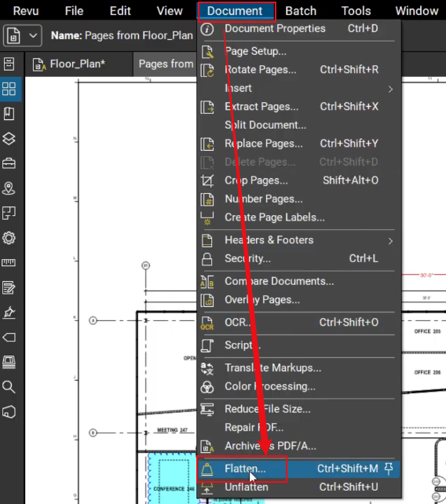Open the View menu
This screenshot has height=504, width=446.
click(x=170, y=11)
